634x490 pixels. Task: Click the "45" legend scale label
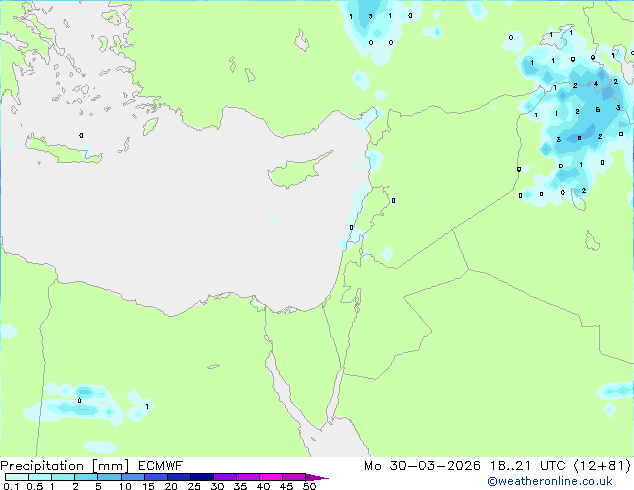pyautogui.click(x=286, y=486)
